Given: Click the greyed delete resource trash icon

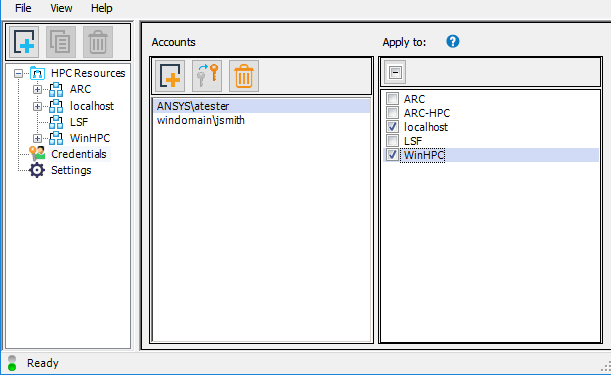Looking at the screenshot, I should pos(98,42).
